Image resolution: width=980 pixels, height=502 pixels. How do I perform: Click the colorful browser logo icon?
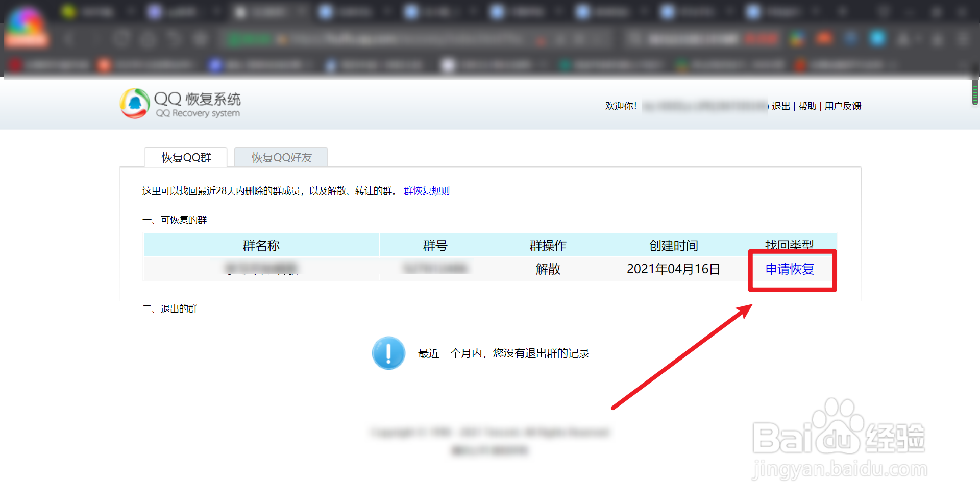[26, 27]
